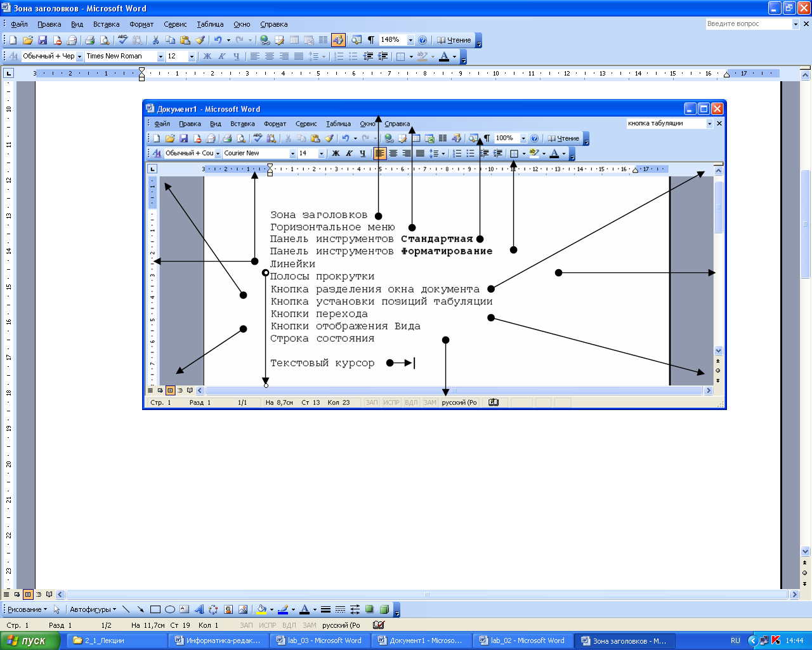Open Line Style options on Drawing toolbar

[x=325, y=609]
